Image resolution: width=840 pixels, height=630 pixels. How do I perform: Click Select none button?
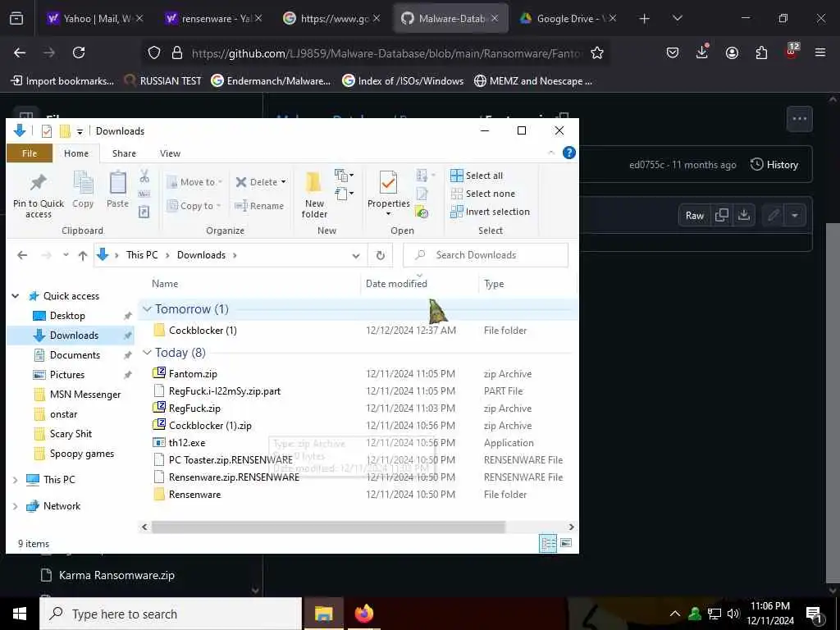pyautogui.click(x=482, y=194)
